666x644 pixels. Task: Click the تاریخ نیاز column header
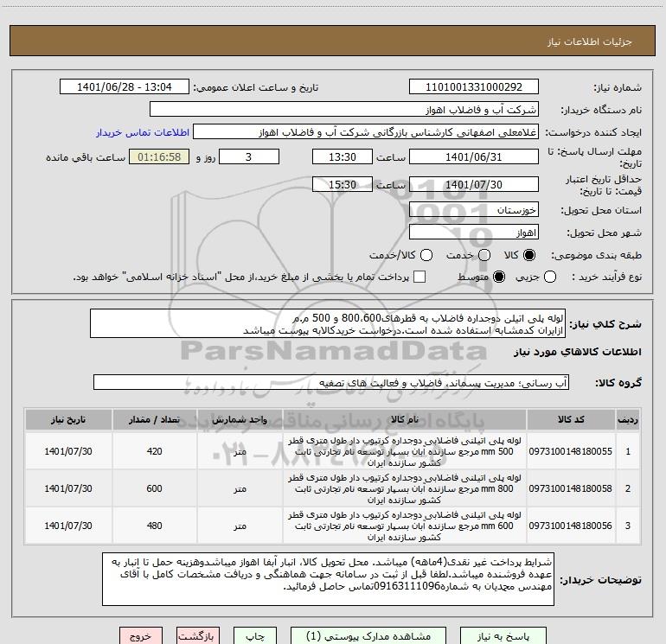(68, 419)
